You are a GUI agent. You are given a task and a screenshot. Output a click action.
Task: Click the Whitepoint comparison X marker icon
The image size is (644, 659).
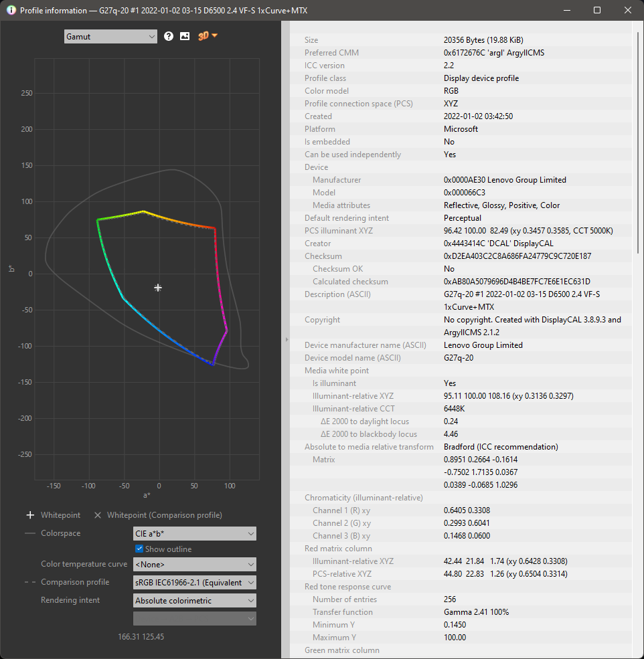tap(97, 514)
